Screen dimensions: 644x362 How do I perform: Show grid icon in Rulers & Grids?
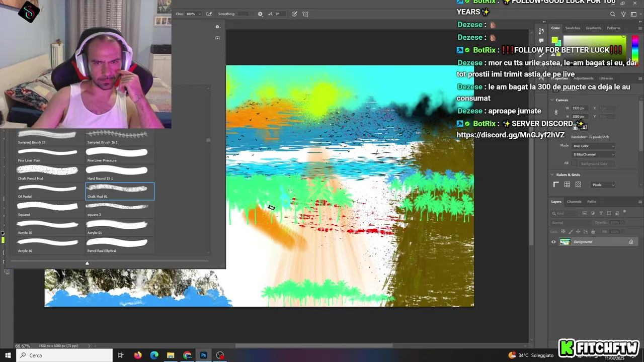(567, 185)
